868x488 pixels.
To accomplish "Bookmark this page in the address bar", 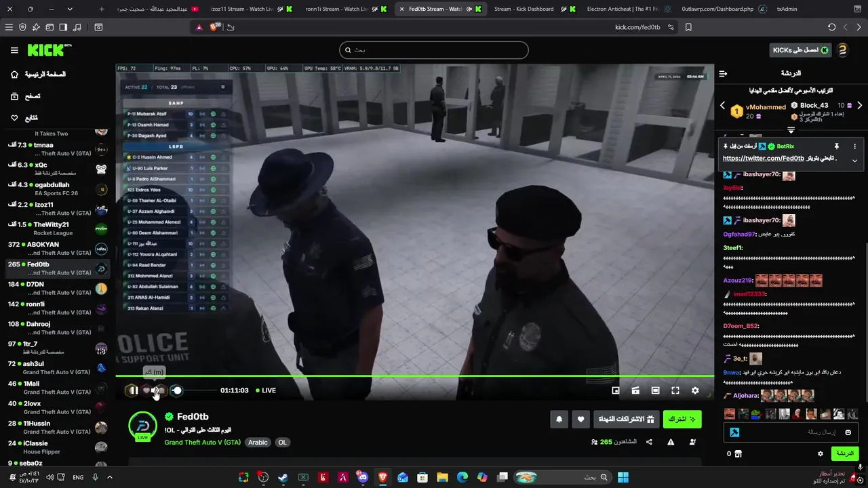I will pos(688,27).
